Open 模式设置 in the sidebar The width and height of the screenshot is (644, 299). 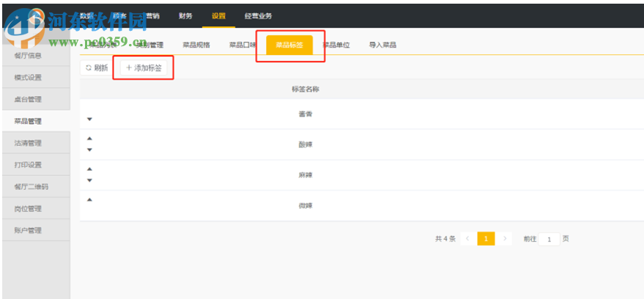pyautogui.click(x=36, y=77)
